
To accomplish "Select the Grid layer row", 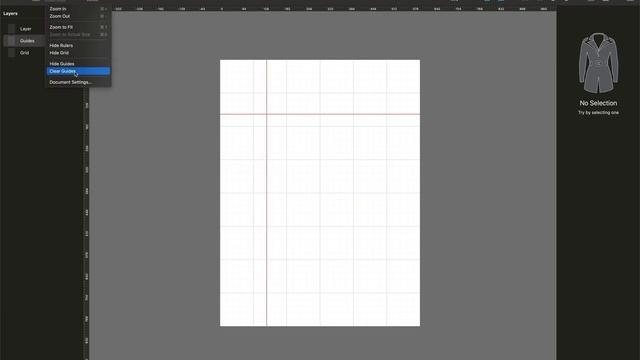I will point(24,53).
